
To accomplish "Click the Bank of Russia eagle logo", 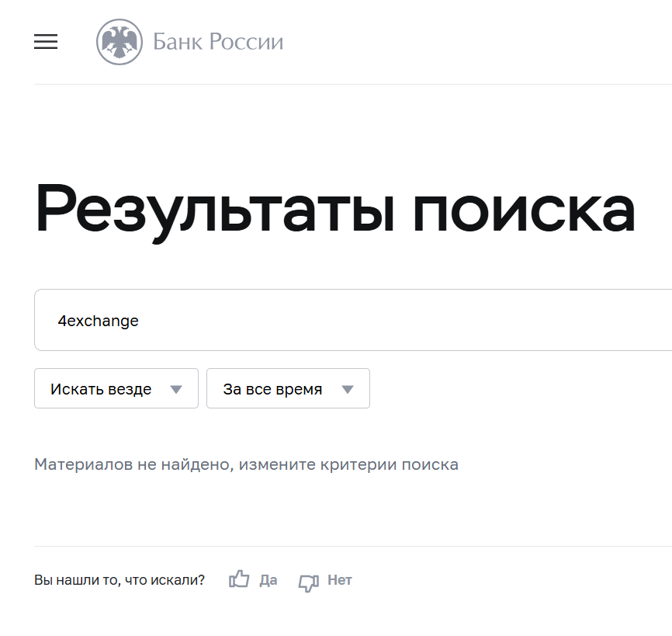I will click(120, 42).
